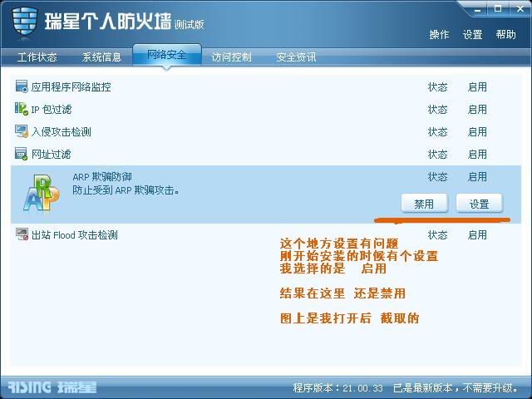Screen dimensions: 532x399
Task: Click the Rising shield logo icon
Action: pos(24,21)
